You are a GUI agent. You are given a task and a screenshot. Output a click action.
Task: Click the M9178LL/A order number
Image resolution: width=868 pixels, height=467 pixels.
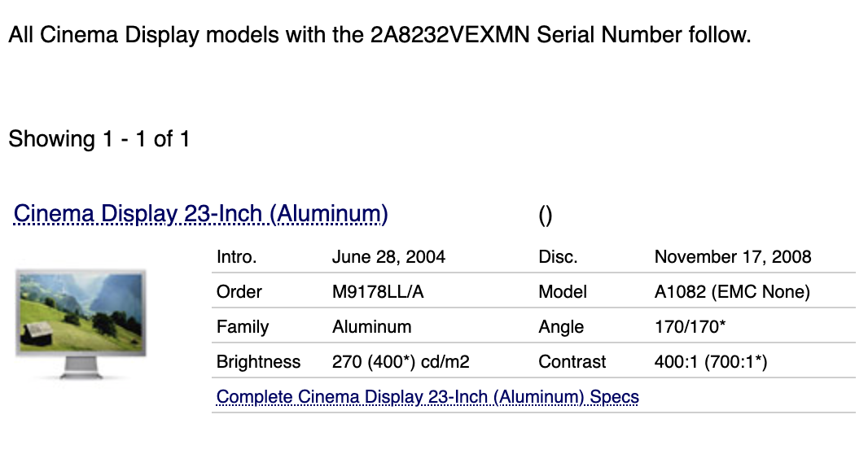(x=378, y=291)
